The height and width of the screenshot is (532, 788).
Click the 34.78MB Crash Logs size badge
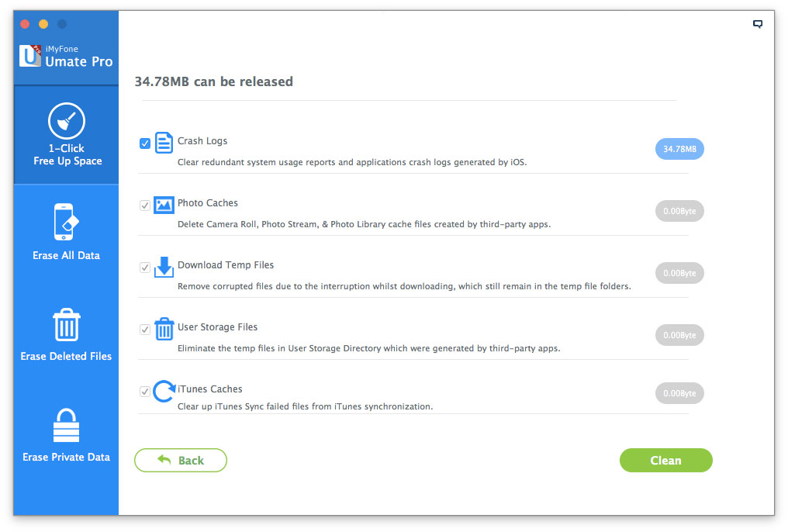(679, 149)
